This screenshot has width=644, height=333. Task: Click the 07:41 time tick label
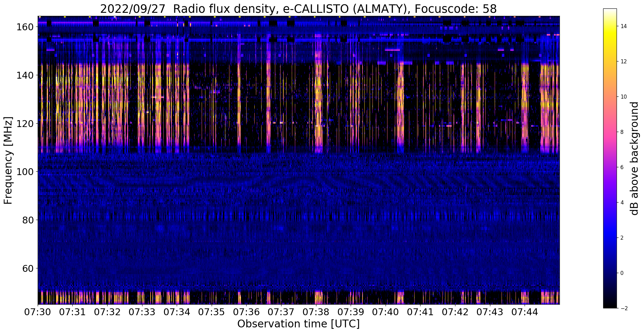pos(421,311)
